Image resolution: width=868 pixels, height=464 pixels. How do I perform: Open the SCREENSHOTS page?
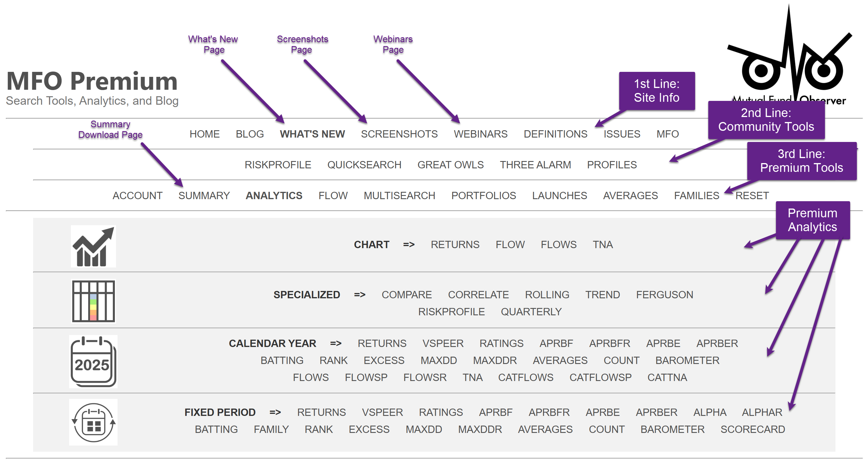[x=399, y=134]
